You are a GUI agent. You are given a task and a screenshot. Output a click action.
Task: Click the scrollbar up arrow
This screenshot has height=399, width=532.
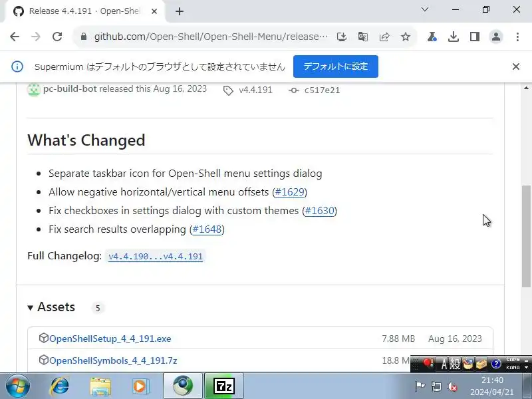tap(526, 88)
